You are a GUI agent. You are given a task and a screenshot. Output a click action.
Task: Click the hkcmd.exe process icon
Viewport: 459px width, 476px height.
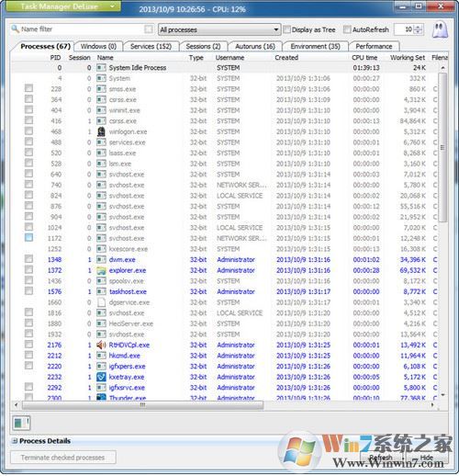point(101,356)
